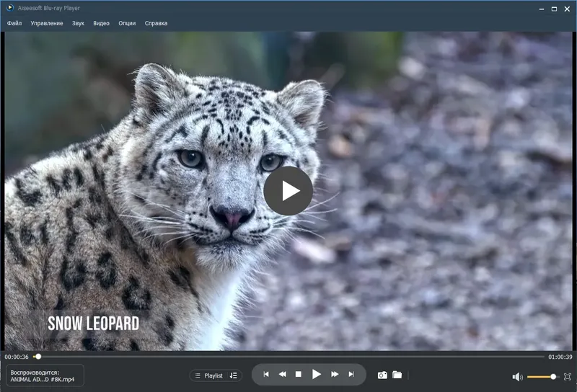Toggle fullscreen mode icon
This screenshot has width=577, height=392.
tap(568, 377)
